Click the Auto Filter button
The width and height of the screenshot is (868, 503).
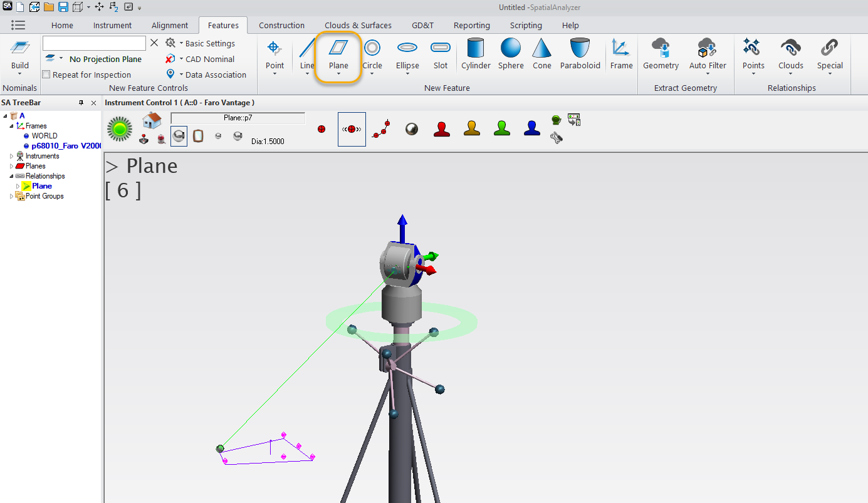[x=708, y=54]
